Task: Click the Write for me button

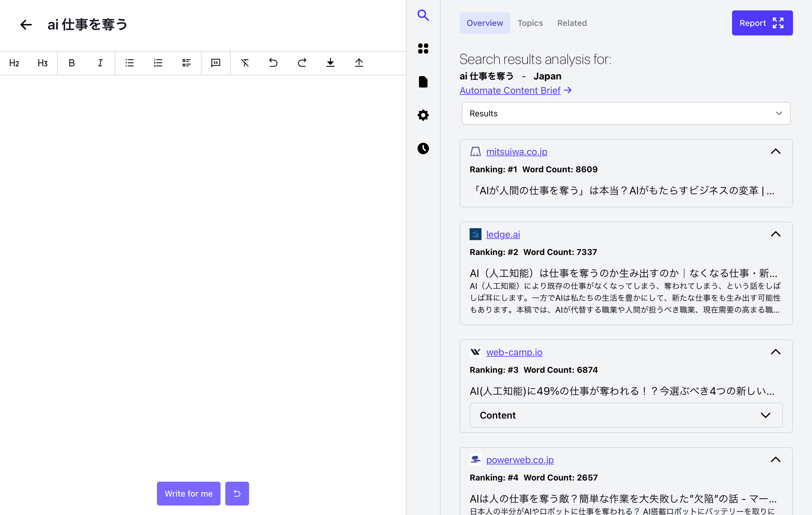Action: (188, 493)
